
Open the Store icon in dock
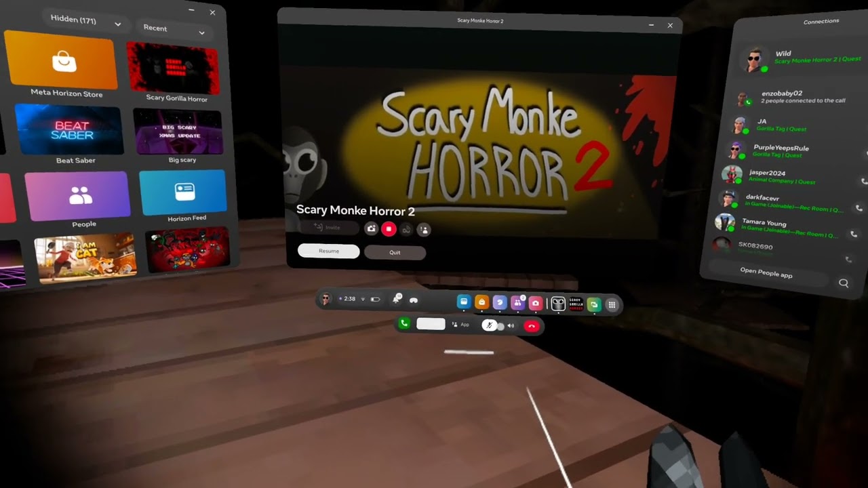point(481,302)
